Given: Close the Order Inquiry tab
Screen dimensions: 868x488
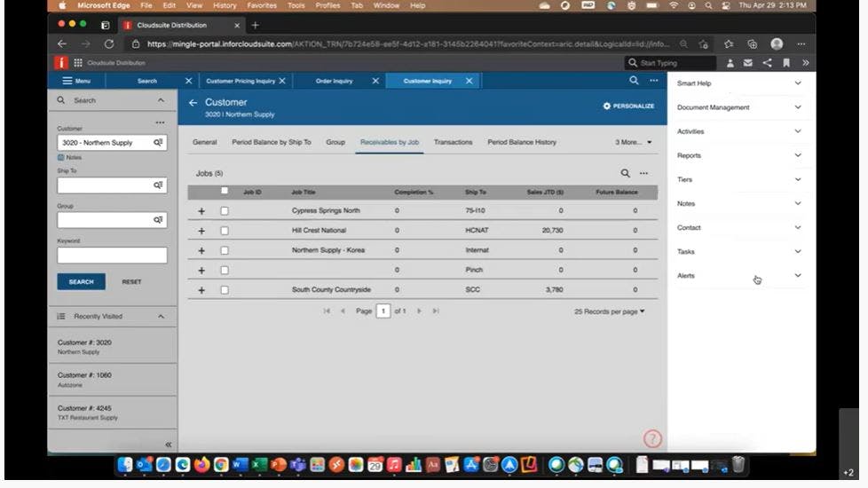Looking at the screenshot, I should (x=375, y=81).
